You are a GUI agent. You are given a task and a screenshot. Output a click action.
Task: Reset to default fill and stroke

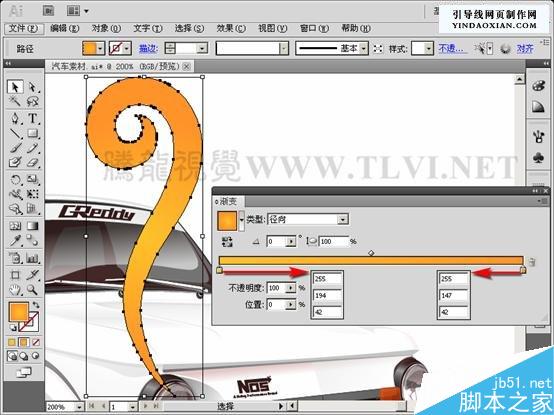click(x=13, y=328)
